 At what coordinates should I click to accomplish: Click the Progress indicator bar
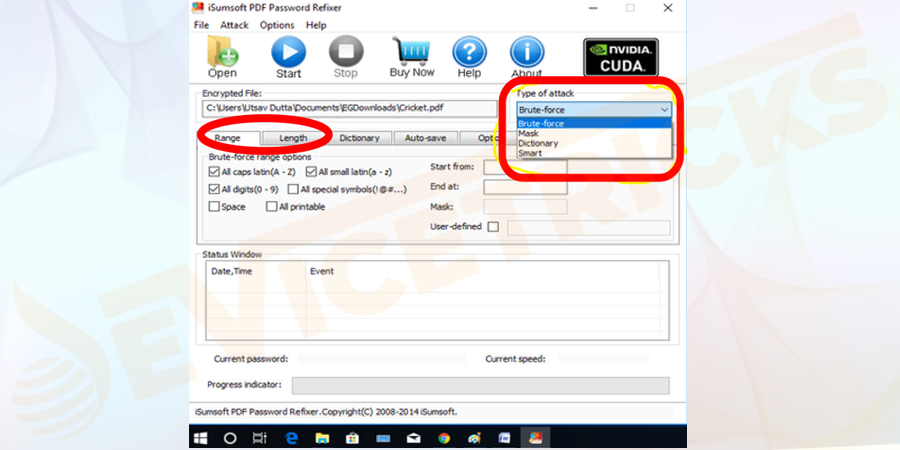click(480, 385)
